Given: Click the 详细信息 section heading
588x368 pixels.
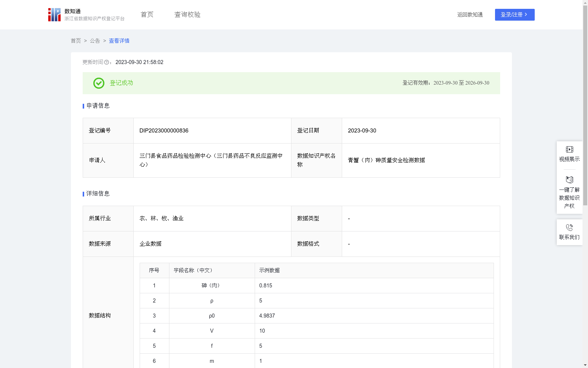Looking at the screenshot, I should coord(98,194).
